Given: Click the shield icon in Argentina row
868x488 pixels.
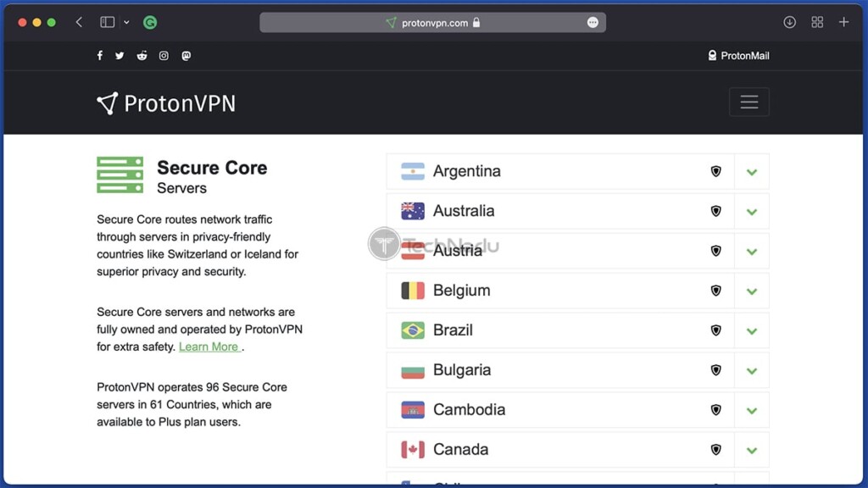Looking at the screenshot, I should coord(715,171).
